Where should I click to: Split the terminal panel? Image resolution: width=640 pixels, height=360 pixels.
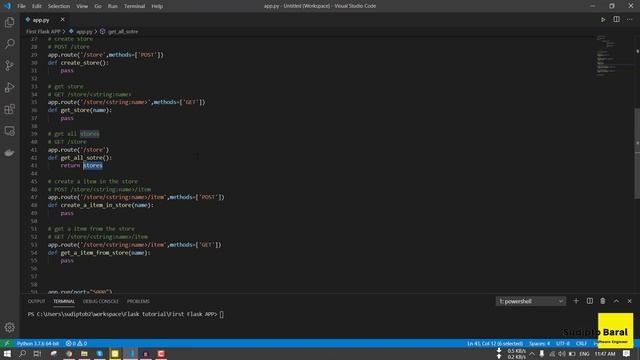coord(590,301)
